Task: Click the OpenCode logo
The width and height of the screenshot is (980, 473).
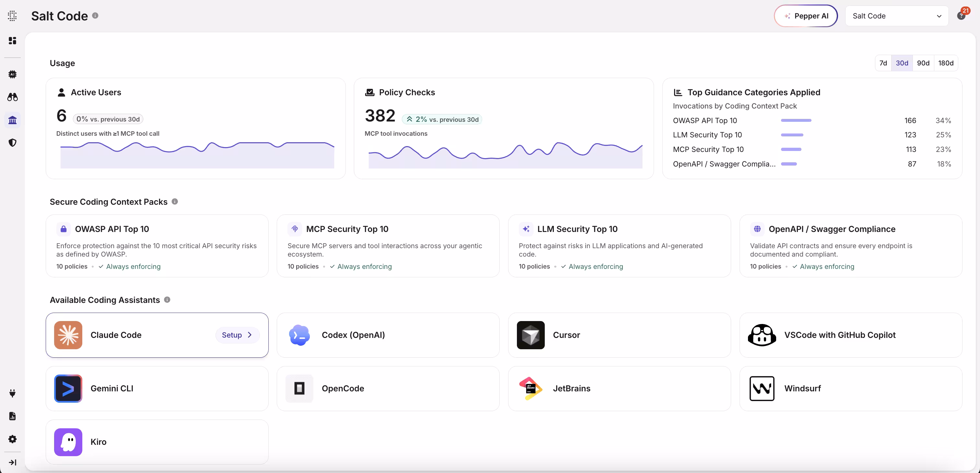Action: pyautogui.click(x=299, y=388)
